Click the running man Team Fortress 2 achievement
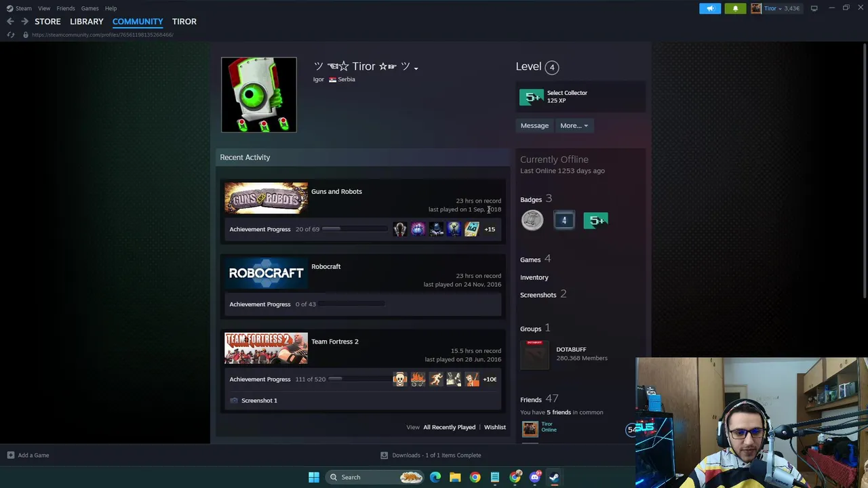 (436, 379)
